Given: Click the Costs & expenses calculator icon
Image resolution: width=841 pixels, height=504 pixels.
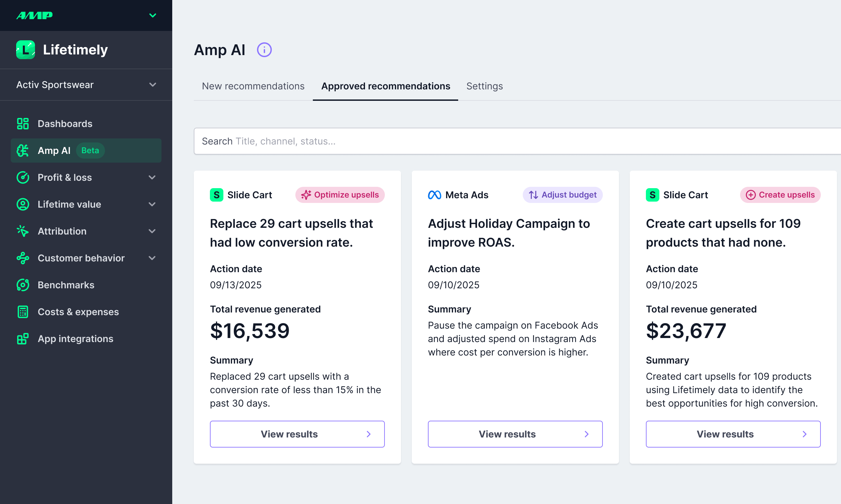Looking at the screenshot, I should 23,312.
